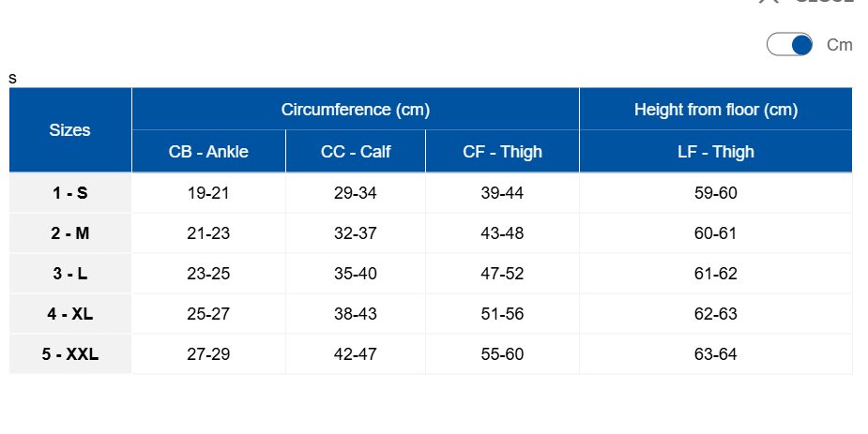Toggle the Cm unit switch
The image size is (868, 434).
(x=789, y=44)
